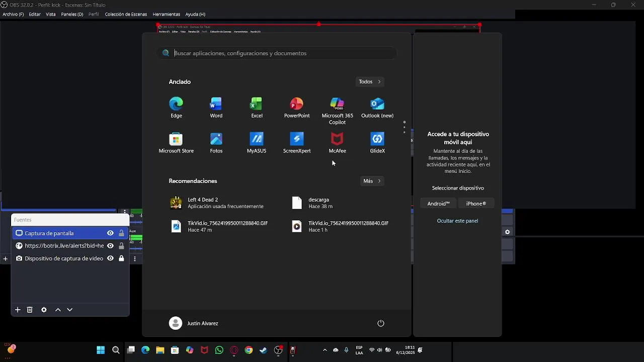
Task: Switch to OBS Studio taskbar icon
Action: 278,350
